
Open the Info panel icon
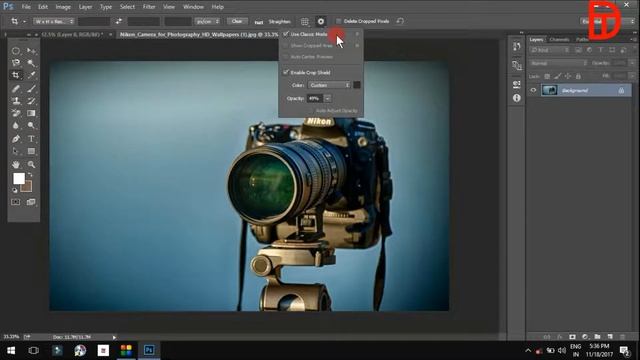click(517, 98)
